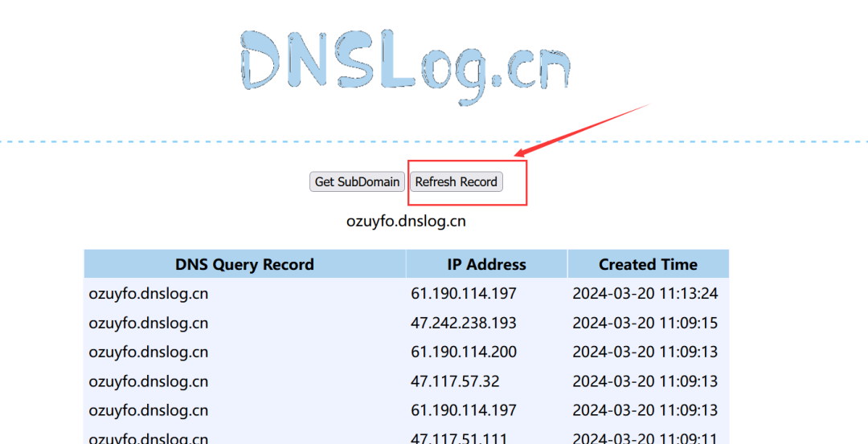Select the ozuyfo.dnslog.cn record from 11:09:15
Viewport: 868px width, 444px height.
(149, 323)
